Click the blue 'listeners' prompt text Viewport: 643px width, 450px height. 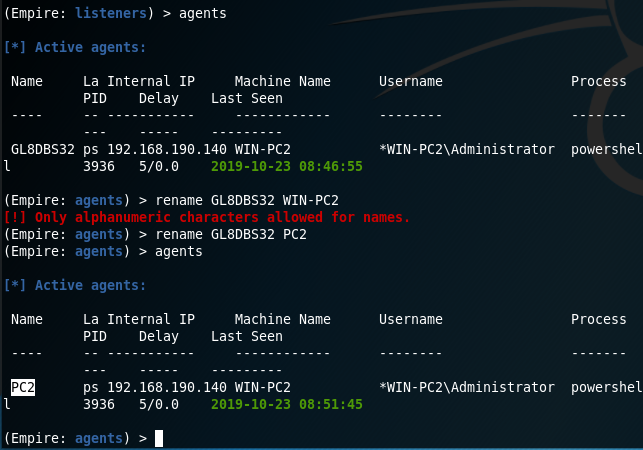[x=111, y=13]
